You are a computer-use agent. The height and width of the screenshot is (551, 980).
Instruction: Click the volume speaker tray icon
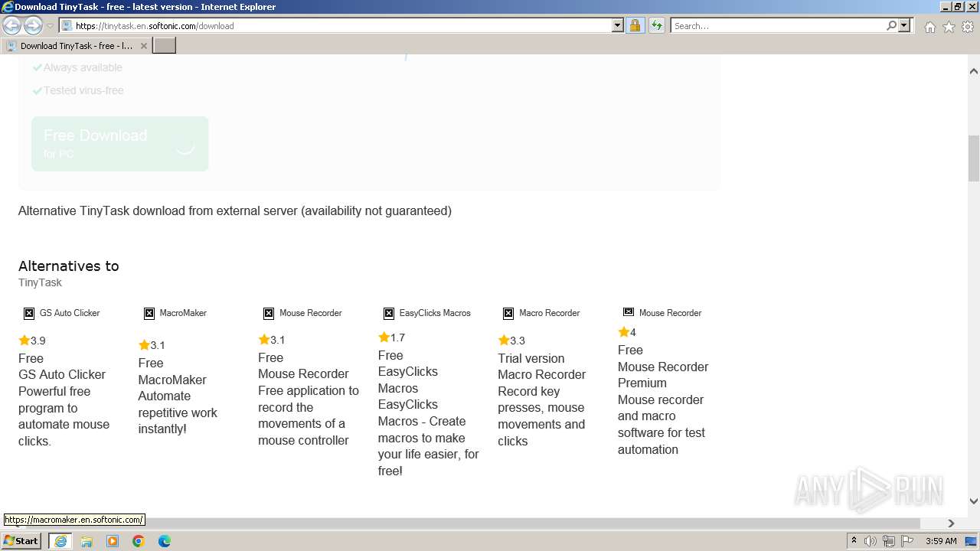tap(871, 541)
